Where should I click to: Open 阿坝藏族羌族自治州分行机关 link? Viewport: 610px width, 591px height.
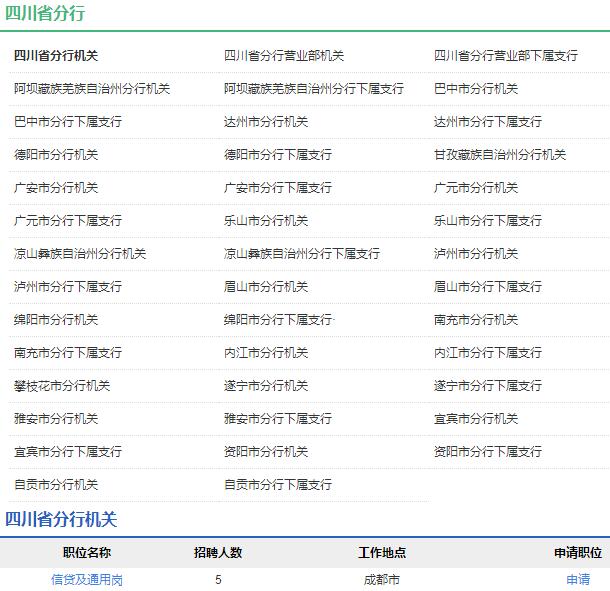coord(92,89)
